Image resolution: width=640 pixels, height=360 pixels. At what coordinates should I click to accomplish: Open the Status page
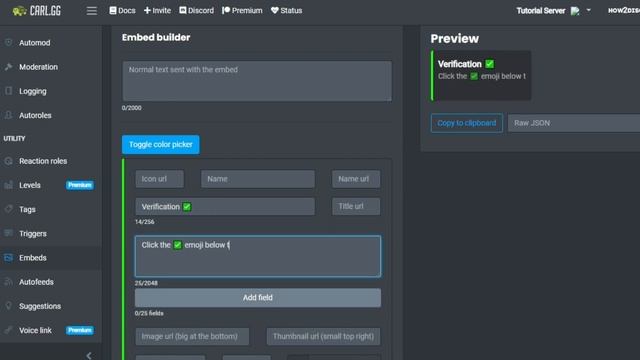tap(286, 11)
